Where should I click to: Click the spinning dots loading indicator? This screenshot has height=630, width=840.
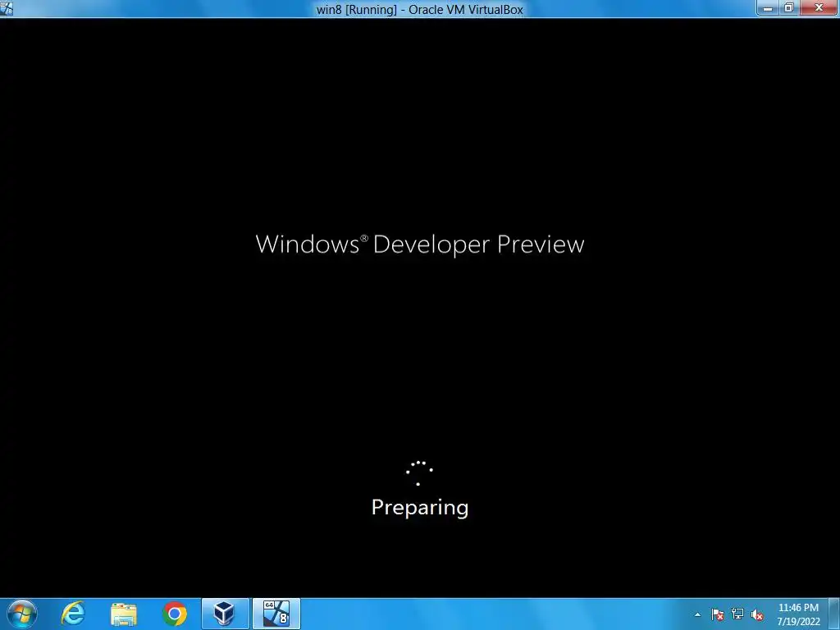click(x=419, y=473)
